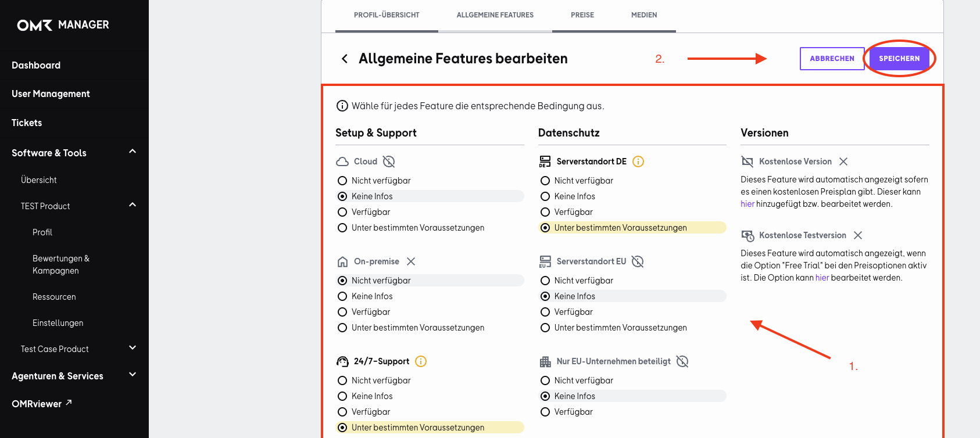980x438 pixels.
Task: Click the X icon next to Kostenlose Testversion
Action: pyautogui.click(x=858, y=235)
